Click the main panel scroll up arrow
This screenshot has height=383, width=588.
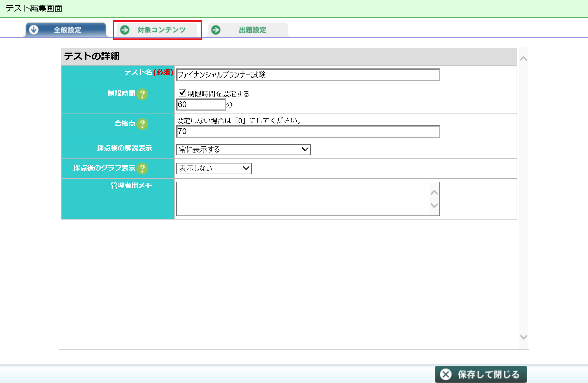click(524, 59)
